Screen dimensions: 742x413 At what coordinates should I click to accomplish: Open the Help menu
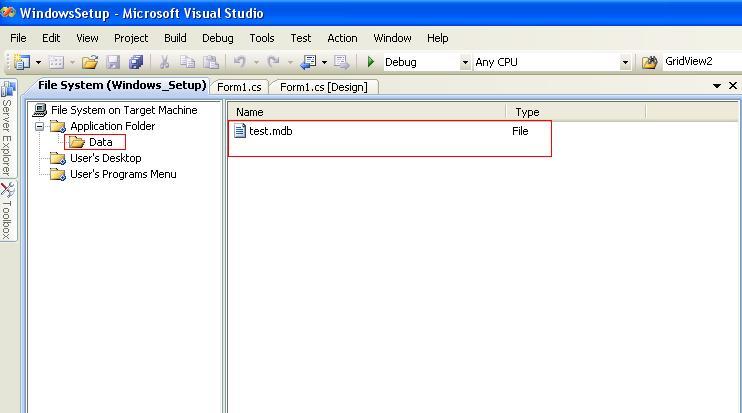coord(438,38)
